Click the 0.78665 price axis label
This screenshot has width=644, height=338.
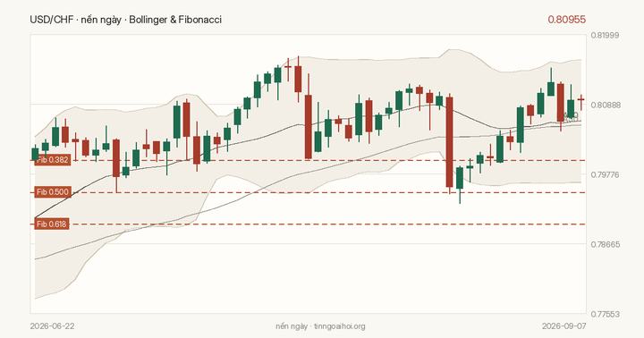click(x=606, y=244)
